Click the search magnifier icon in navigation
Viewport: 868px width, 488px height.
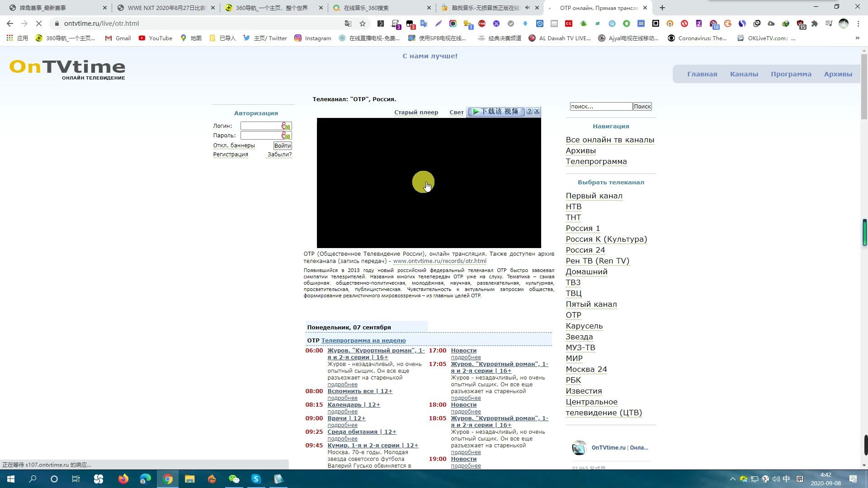643,106
